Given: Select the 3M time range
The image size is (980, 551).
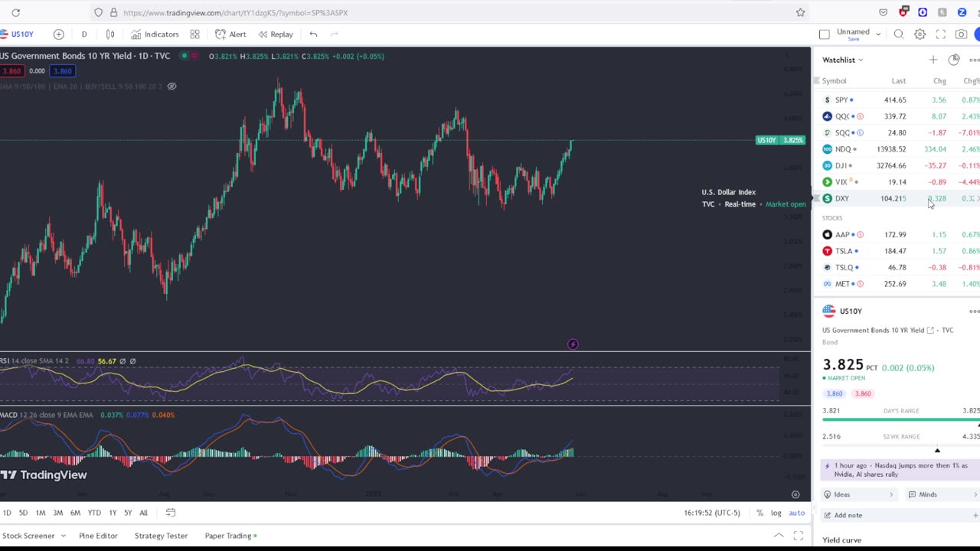Looking at the screenshot, I should click(57, 513).
